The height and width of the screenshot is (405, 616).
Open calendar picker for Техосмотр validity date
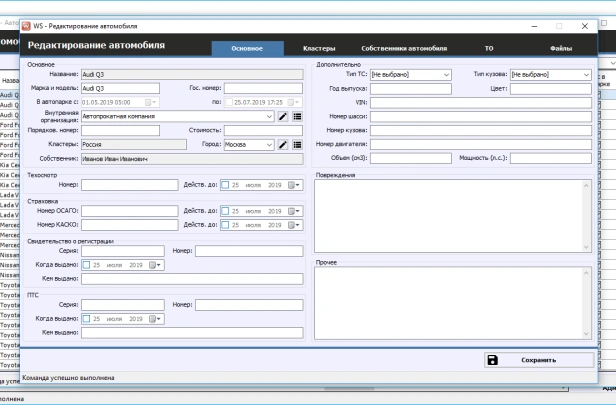click(295, 184)
